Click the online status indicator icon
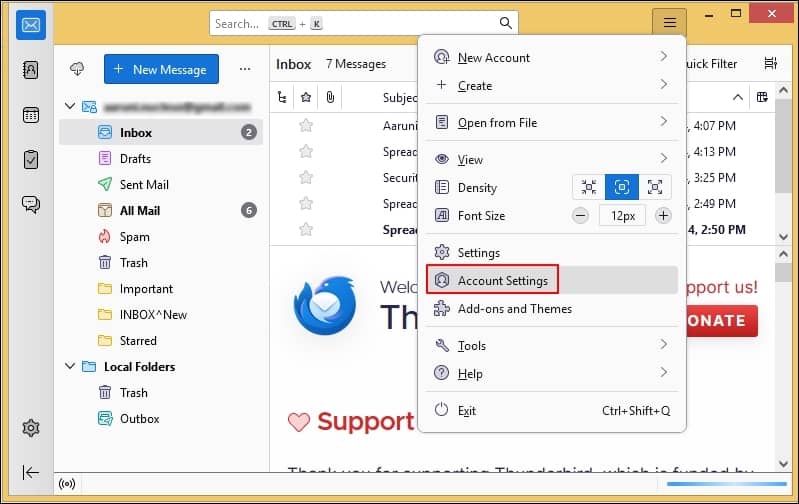Image resolution: width=799 pixels, height=504 pixels. 67,484
